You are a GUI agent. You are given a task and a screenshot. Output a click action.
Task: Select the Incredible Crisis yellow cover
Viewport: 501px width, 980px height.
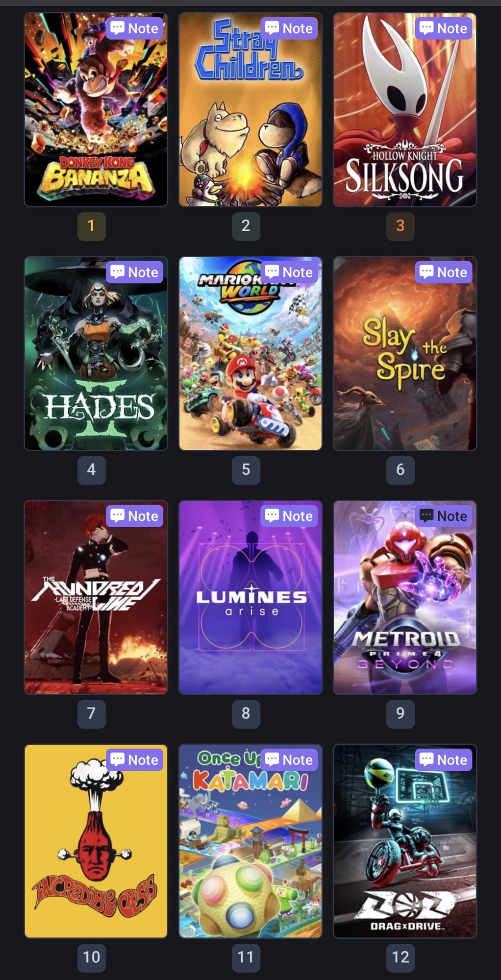click(96, 841)
